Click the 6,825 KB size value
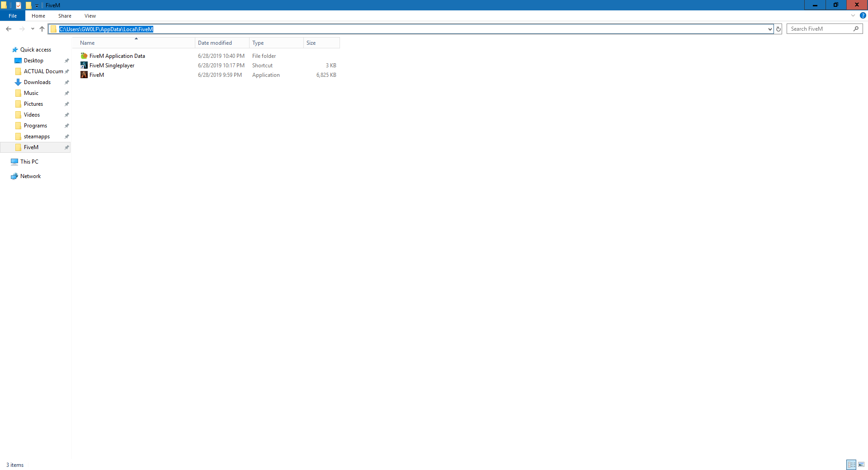 (326, 75)
